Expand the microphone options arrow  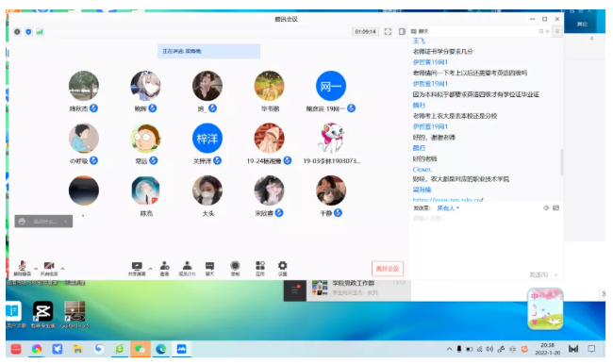[x=36, y=269]
